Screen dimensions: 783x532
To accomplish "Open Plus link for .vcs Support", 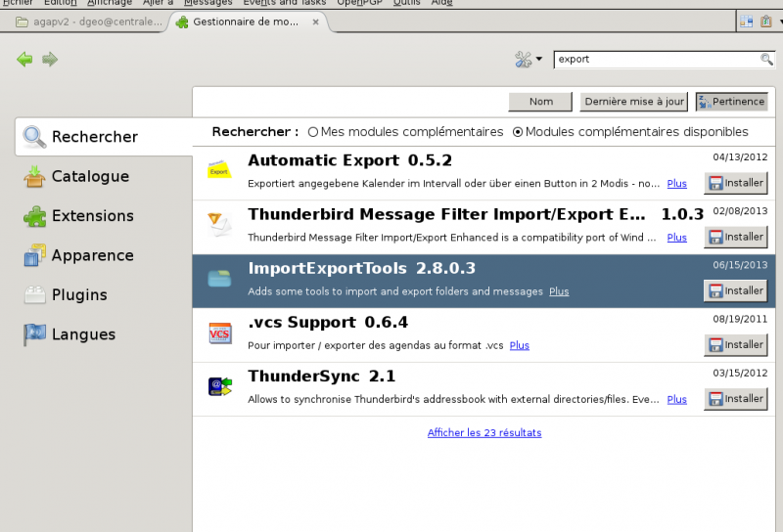I will pyautogui.click(x=520, y=345).
